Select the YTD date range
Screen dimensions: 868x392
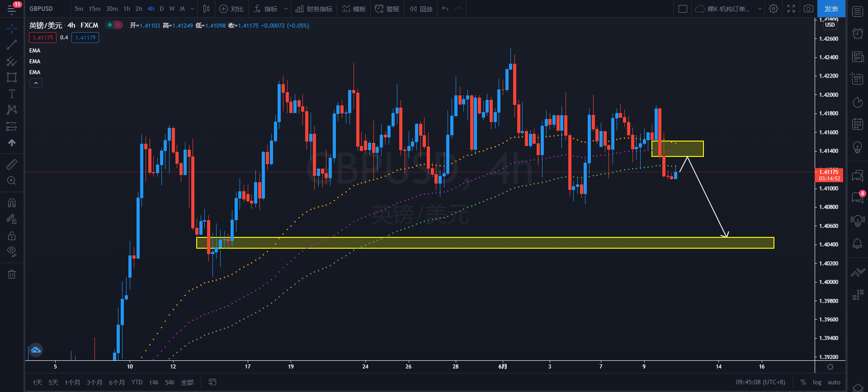137,382
